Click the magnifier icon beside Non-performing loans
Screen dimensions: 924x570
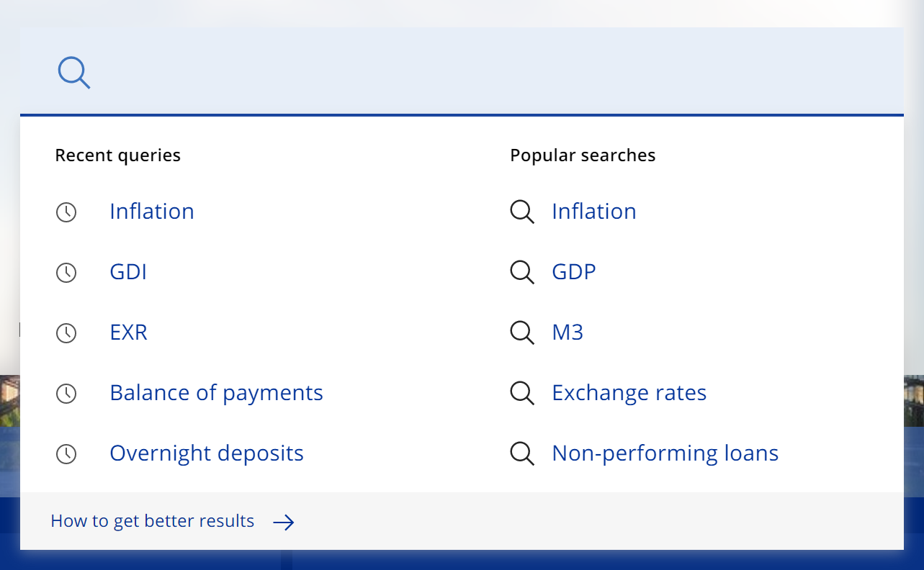pyautogui.click(x=521, y=453)
